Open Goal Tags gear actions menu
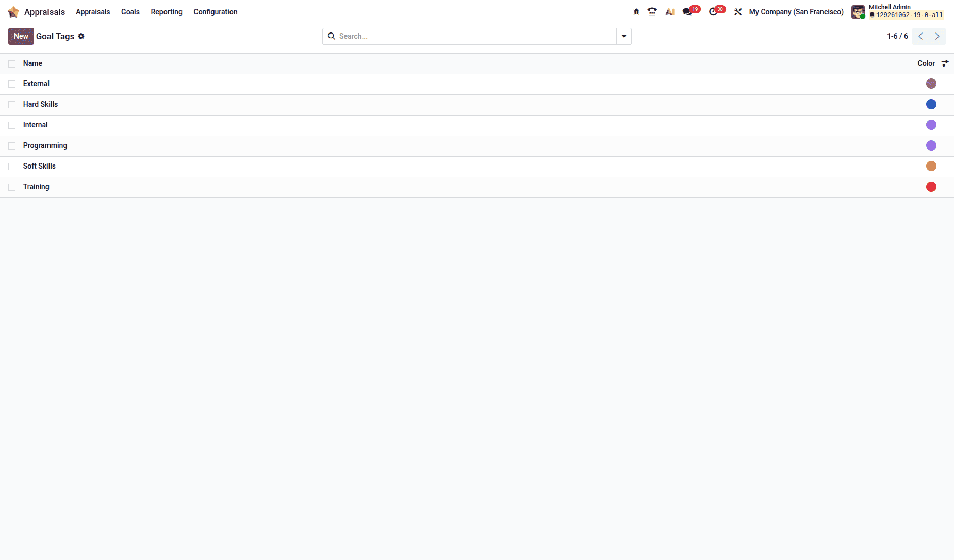This screenshot has width=954, height=560. pyautogui.click(x=81, y=36)
